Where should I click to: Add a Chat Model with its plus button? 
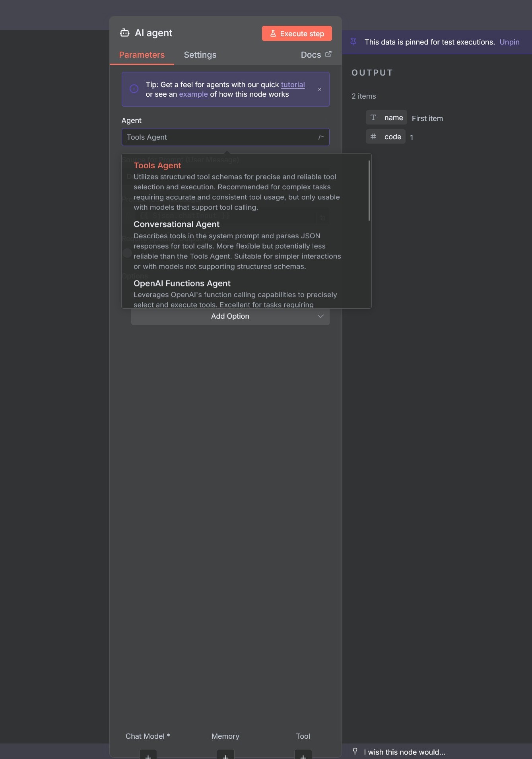pyautogui.click(x=148, y=755)
